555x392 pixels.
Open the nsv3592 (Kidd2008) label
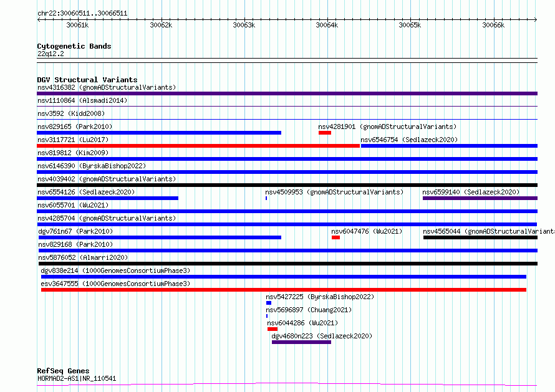71,113
